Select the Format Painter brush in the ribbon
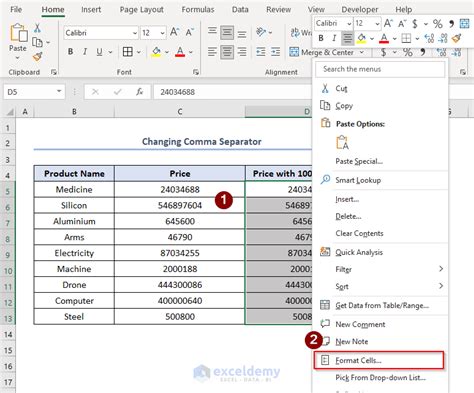474x393 pixels. coord(37,57)
